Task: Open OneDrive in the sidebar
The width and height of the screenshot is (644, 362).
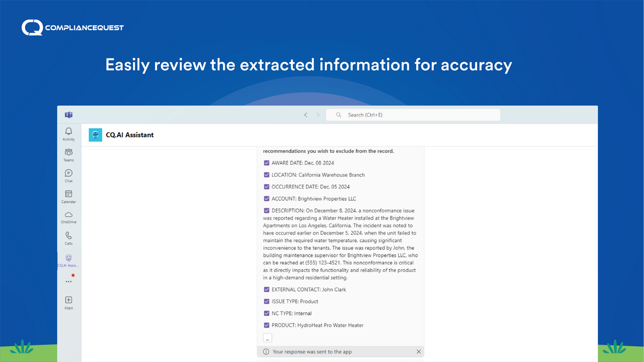Action: 69,217
